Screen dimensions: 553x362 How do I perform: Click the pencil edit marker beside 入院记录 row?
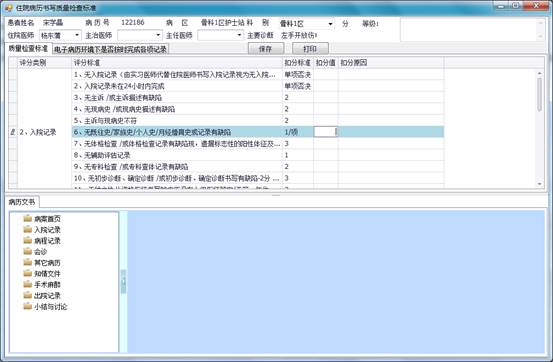click(13, 132)
